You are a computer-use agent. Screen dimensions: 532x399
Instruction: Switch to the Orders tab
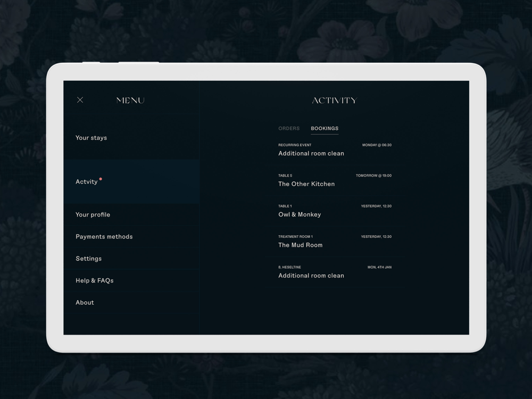point(289,128)
